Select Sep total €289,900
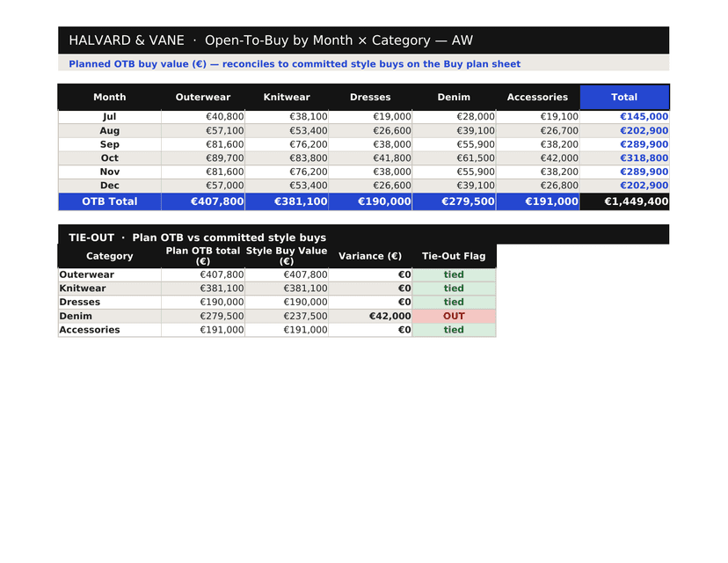Screen dimensions: 728x563 (x=624, y=144)
